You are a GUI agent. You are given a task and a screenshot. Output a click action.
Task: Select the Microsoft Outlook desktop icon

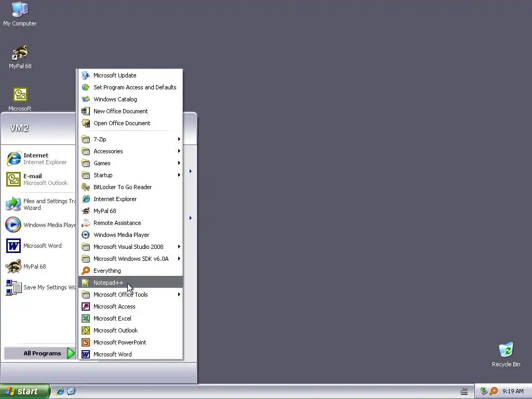(20, 99)
